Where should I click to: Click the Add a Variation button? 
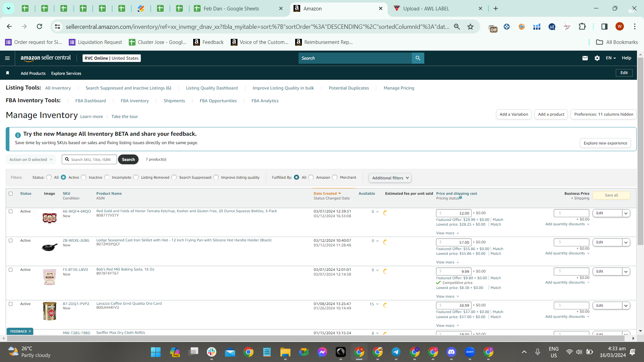pos(514,114)
